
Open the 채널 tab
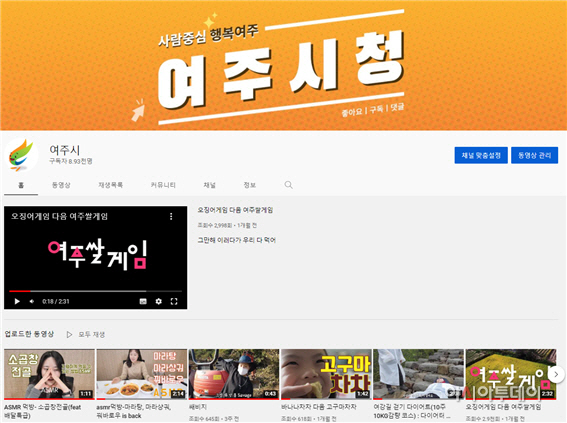pyautogui.click(x=209, y=185)
